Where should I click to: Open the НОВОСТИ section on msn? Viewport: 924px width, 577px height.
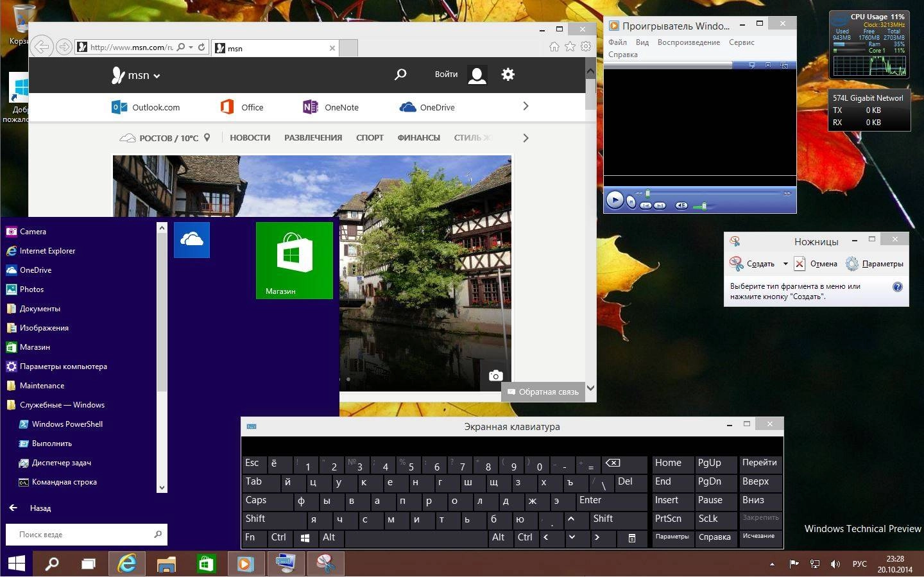tap(250, 138)
